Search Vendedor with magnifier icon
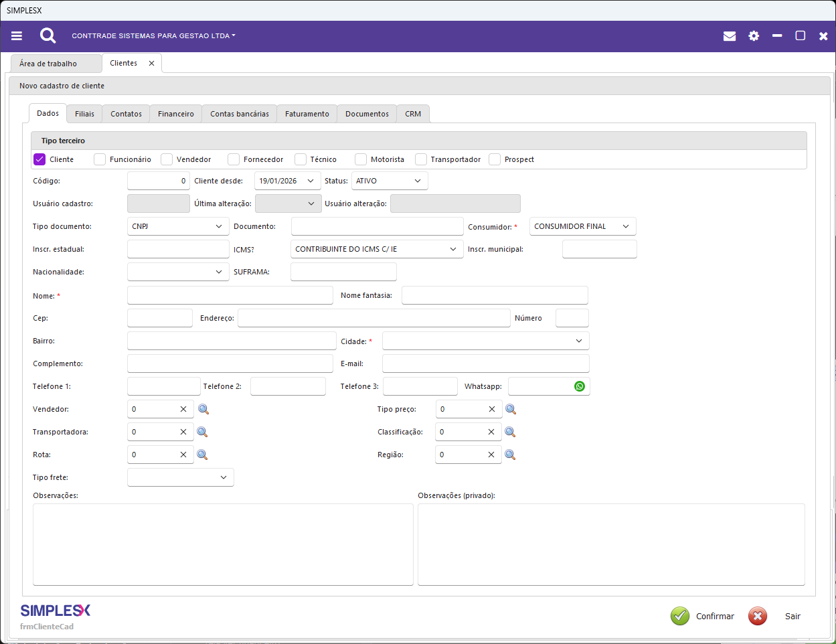The height and width of the screenshot is (644, 836). 203,409
